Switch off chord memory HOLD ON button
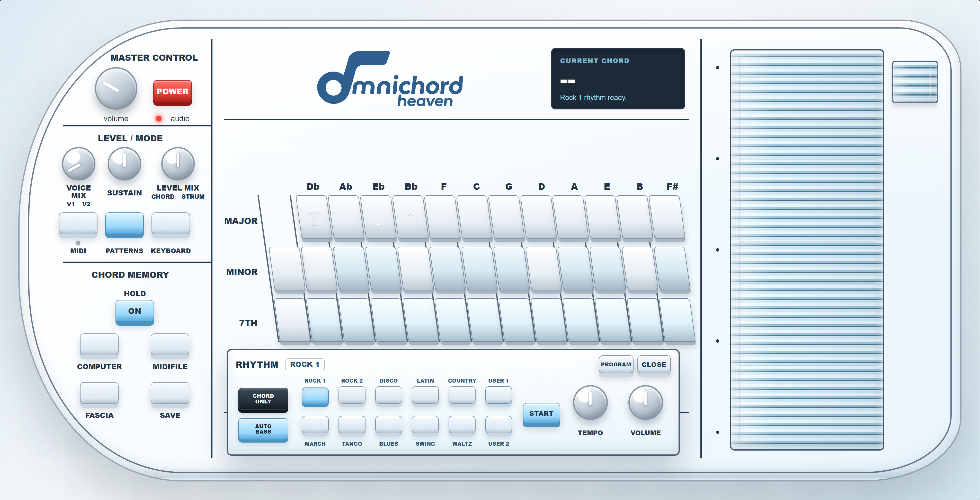Image resolution: width=980 pixels, height=500 pixels. 135,312
